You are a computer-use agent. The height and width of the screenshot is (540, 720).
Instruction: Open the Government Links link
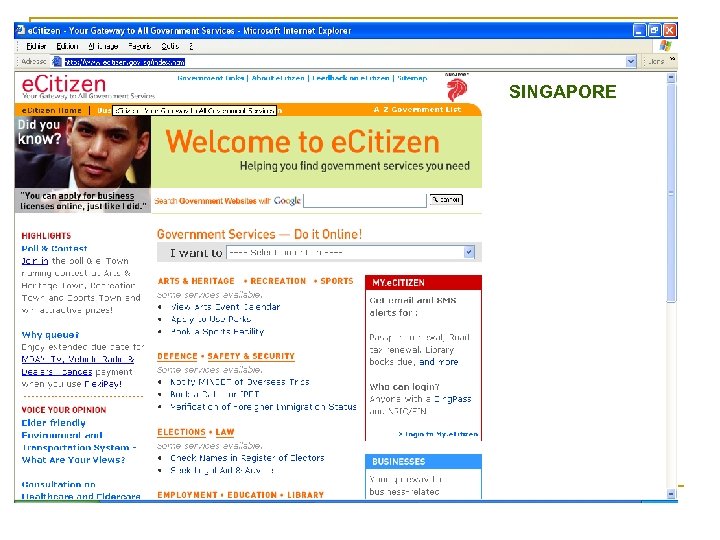click(210, 78)
